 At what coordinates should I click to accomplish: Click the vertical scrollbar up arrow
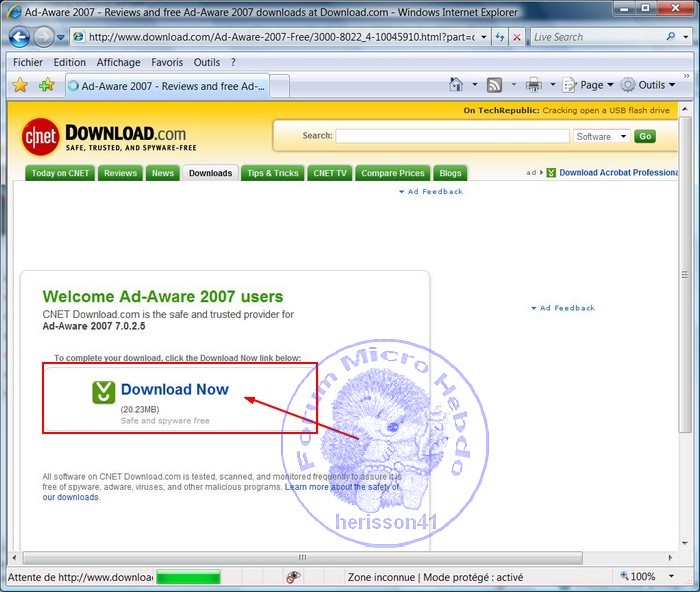coord(685,109)
